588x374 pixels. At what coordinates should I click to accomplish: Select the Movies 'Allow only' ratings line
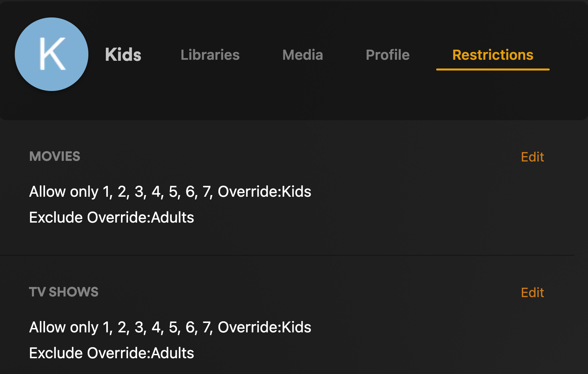(170, 192)
